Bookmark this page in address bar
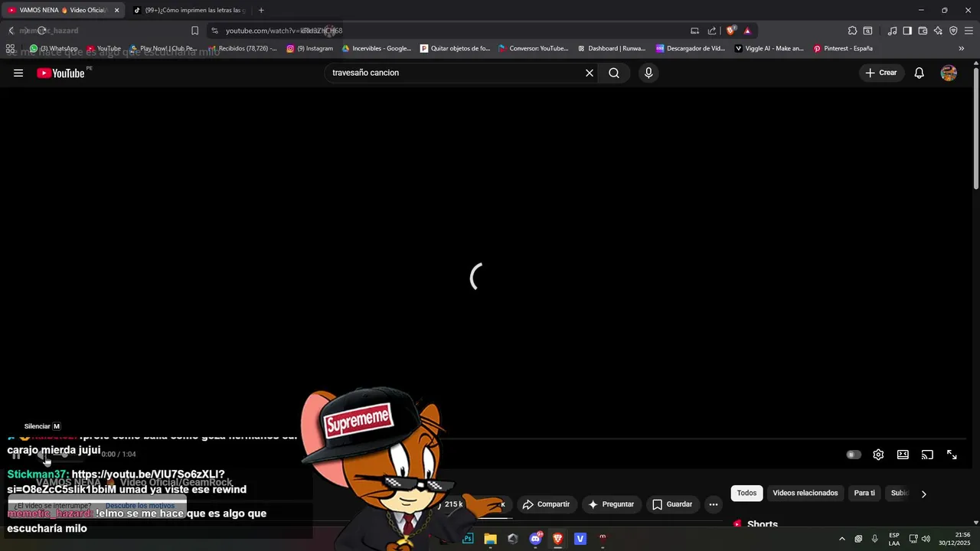980x551 pixels. (194, 31)
